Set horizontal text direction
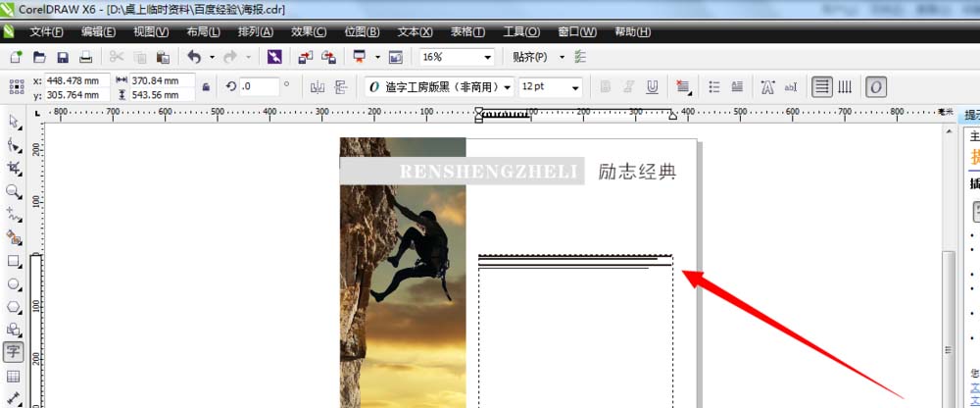The height and width of the screenshot is (408, 980). pyautogui.click(x=822, y=87)
